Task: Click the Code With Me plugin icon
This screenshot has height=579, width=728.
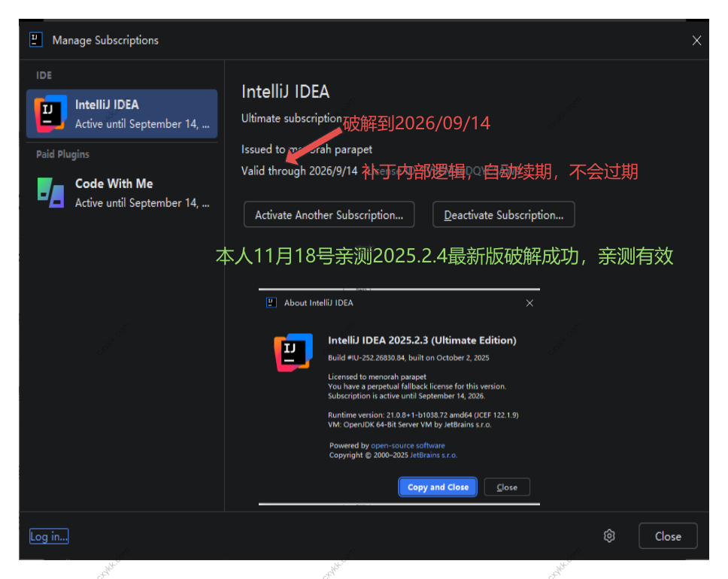Action: pos(50,192)
